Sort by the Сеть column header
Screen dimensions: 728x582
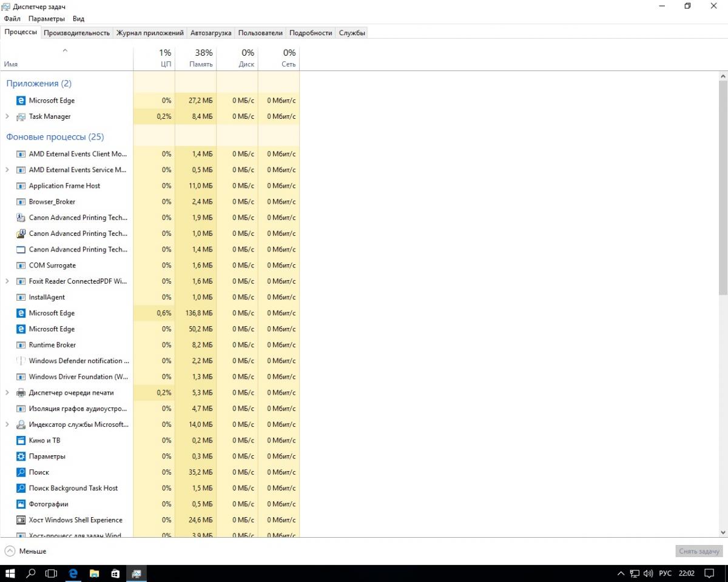coord(279,58)
